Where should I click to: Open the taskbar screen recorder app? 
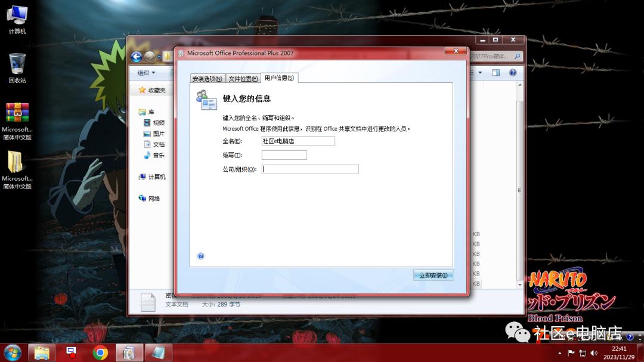coord(71,352)
